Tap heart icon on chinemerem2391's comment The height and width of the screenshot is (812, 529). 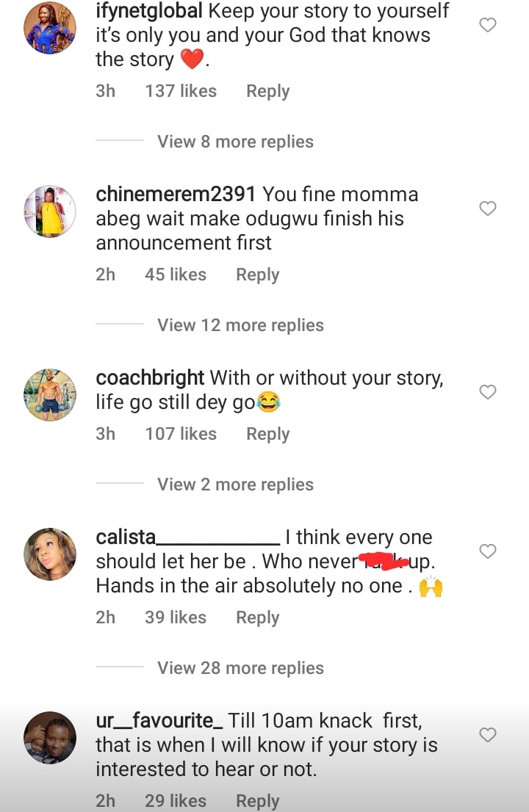click(488, 209)
